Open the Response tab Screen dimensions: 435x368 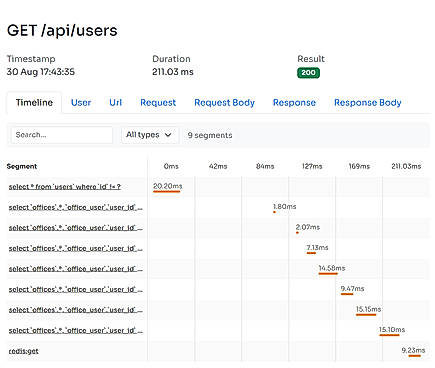(x=294, y=103)
